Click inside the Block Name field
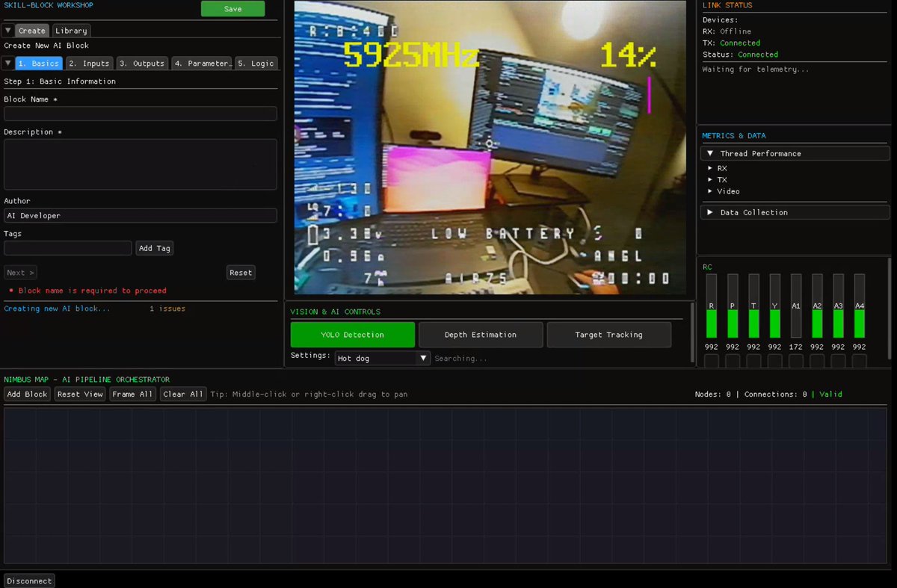This screenshot has width=897, height=588. click(141, 113)
